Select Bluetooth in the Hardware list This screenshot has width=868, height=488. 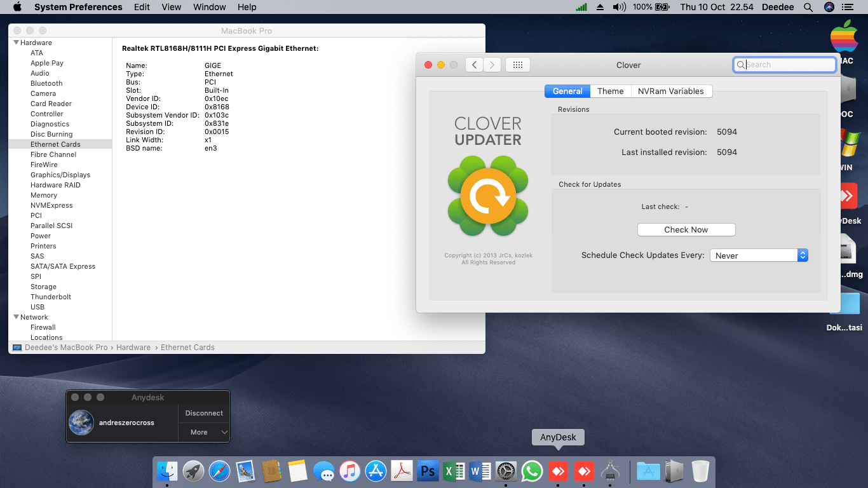(46, 83)
